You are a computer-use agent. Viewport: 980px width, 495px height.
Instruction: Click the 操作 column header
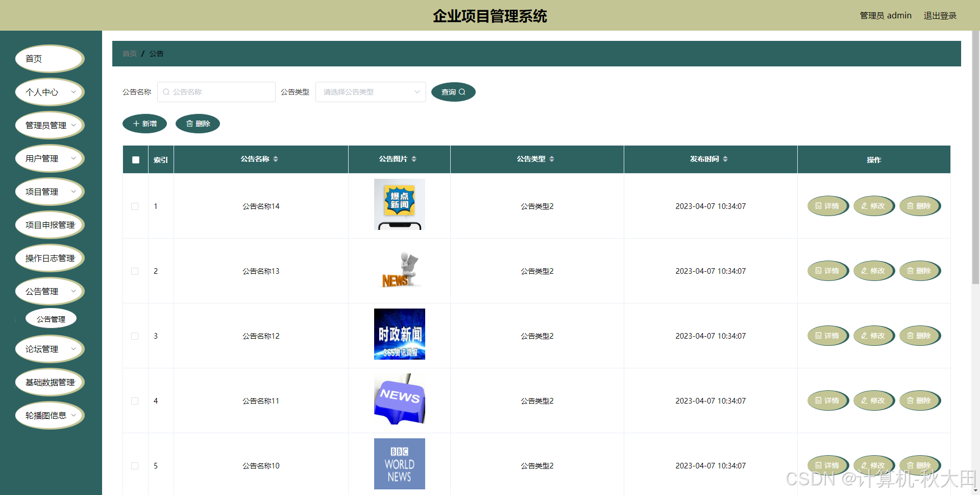[874, 160]
